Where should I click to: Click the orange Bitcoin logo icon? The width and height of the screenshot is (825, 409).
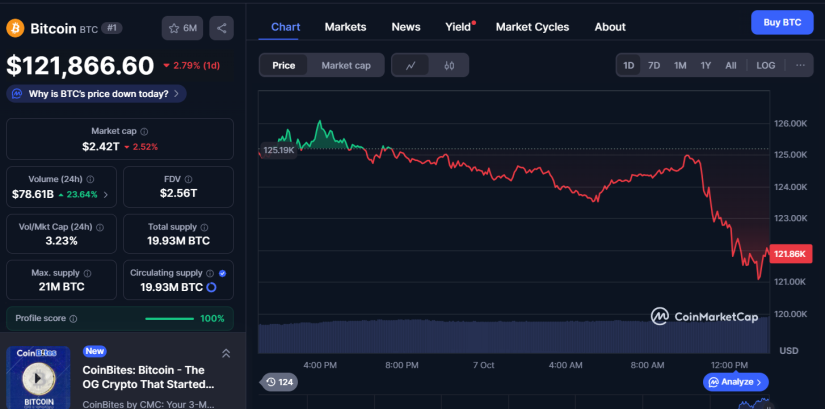point(15,28)
